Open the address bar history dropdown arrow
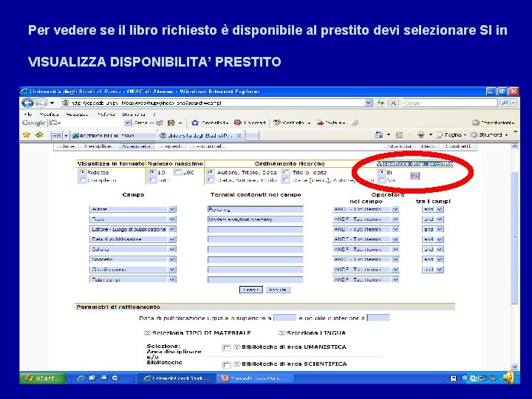 click(x=369, y=103)
